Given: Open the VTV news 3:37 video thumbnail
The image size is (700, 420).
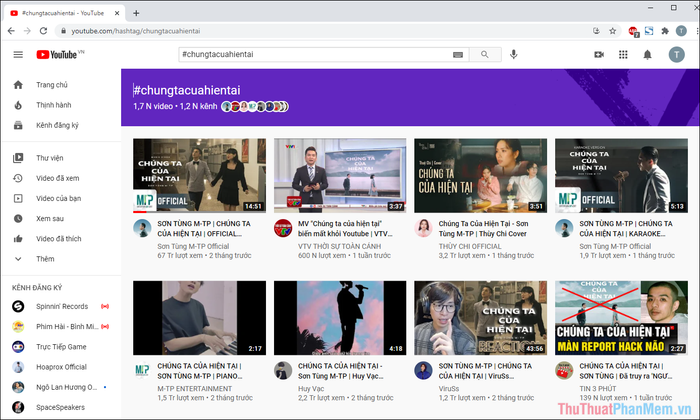Looking at the screenshot, I should pos(340,175).
